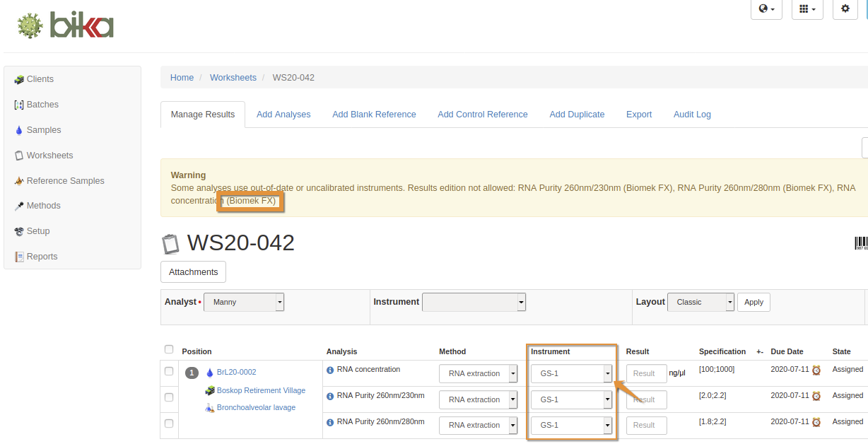Open the Layout dropdown showing Classic

(700, 302)
